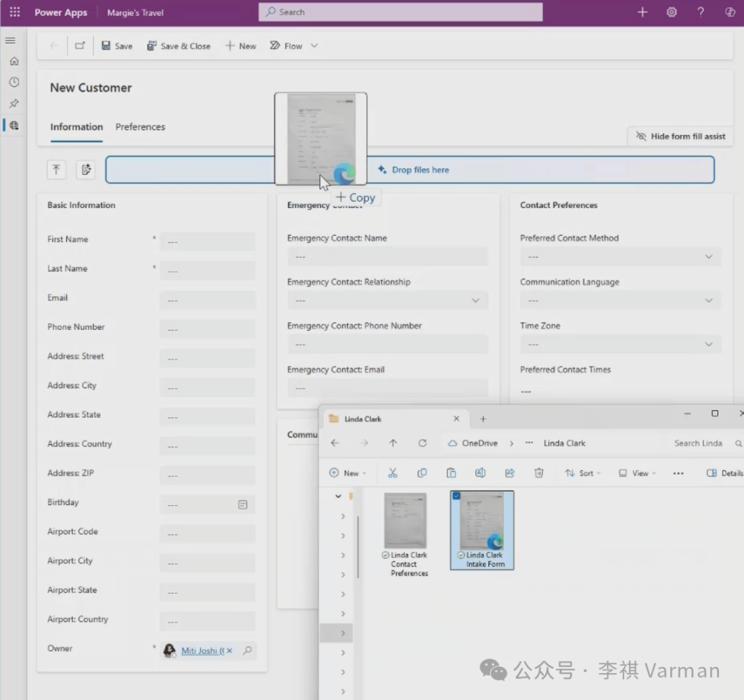Collapse the top tree node in Explorer navigation
The height and width of the screenshot is (700, 744).
point(338,496)
